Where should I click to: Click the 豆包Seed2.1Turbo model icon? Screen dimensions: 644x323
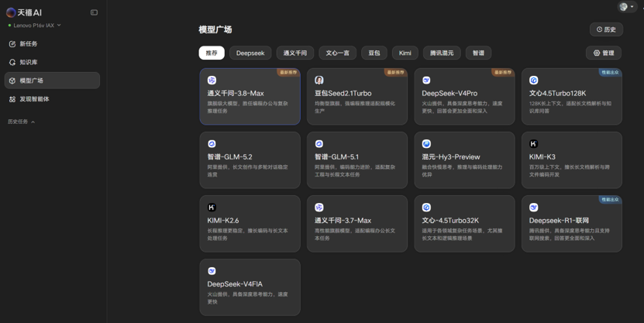319,81
